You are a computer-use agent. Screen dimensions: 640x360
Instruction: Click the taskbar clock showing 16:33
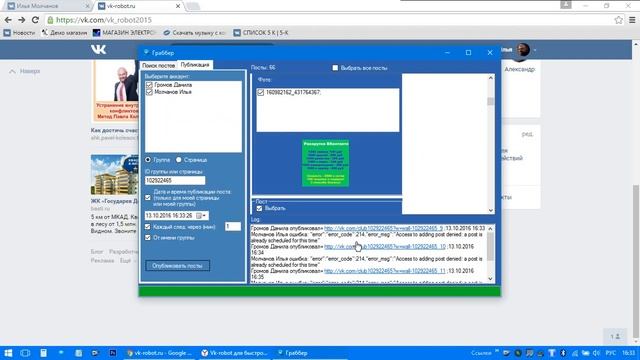(629, 353)
